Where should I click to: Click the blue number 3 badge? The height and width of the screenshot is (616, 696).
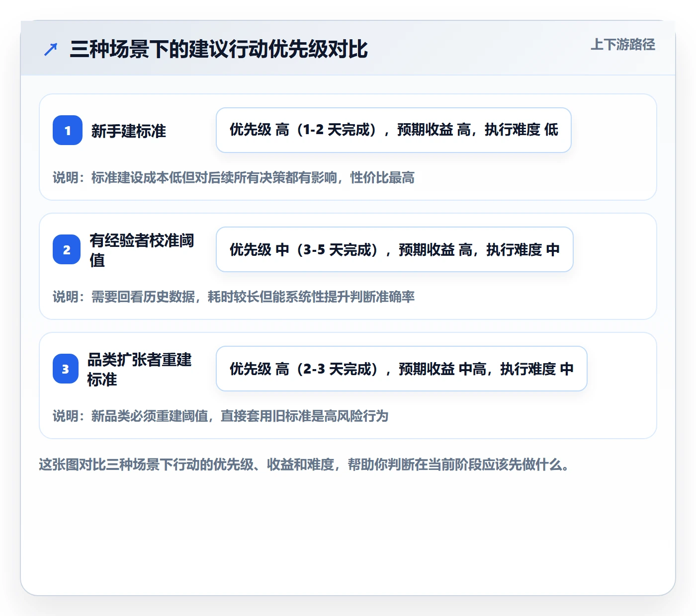(66, 369)
